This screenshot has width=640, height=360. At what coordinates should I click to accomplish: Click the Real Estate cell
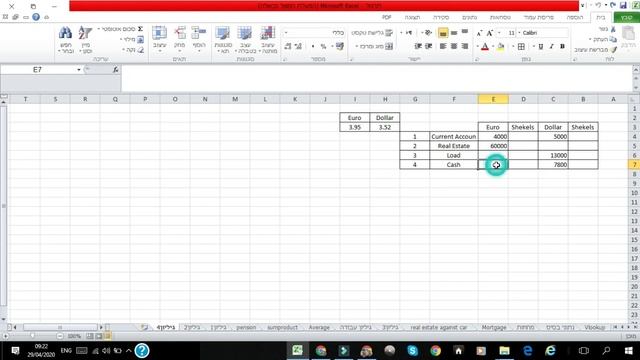(x=453, y=146)
